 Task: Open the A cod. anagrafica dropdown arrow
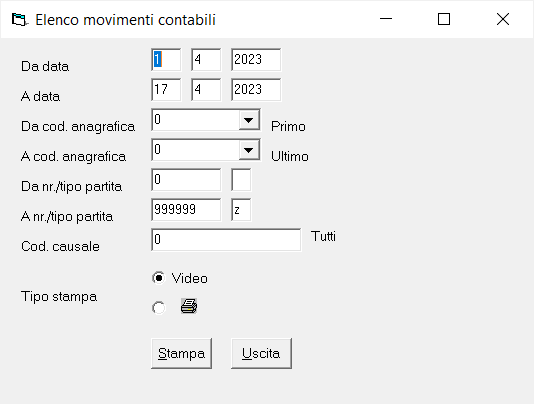pos(249,150)
